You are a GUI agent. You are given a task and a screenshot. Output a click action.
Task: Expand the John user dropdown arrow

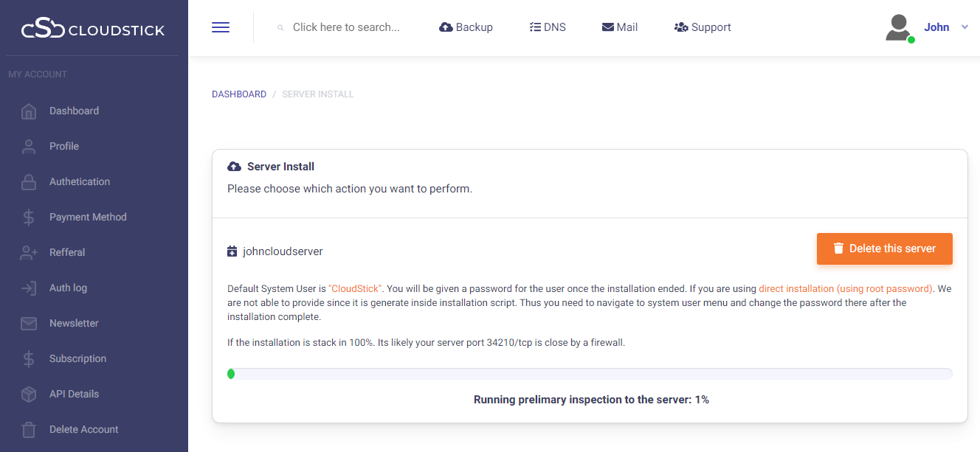click(965, 27)
